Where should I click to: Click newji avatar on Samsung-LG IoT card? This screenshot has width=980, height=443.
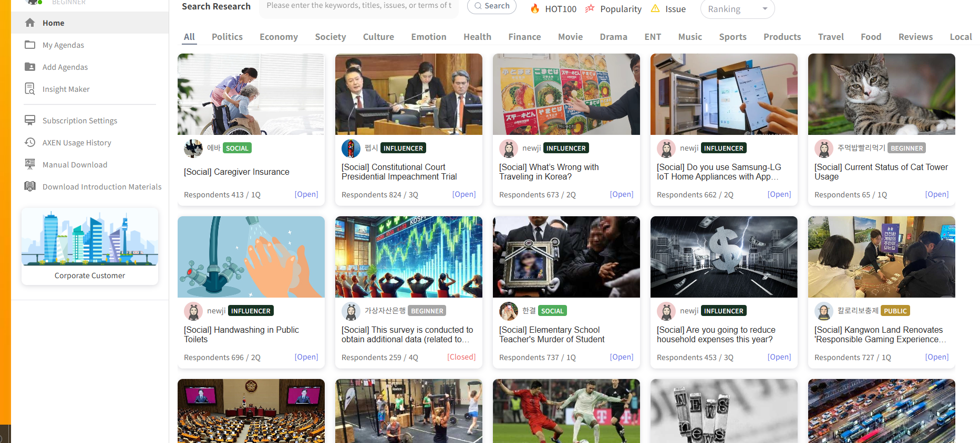(666, 149)
